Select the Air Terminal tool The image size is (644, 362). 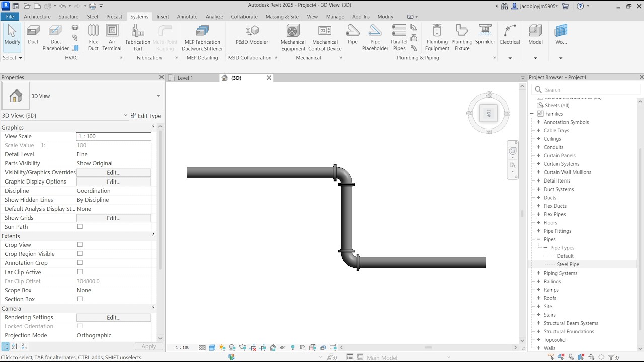click(112, 38)
